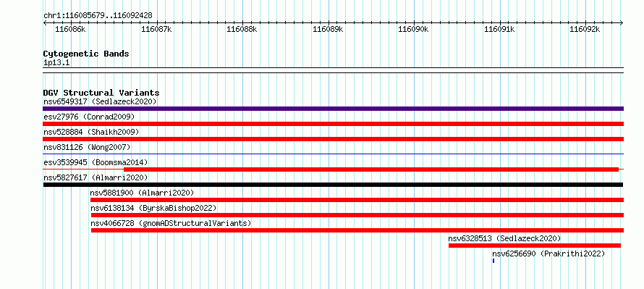Open the nsv5881900 (Almarri2020) label
The image size is (644, 289).
[142, 193]
